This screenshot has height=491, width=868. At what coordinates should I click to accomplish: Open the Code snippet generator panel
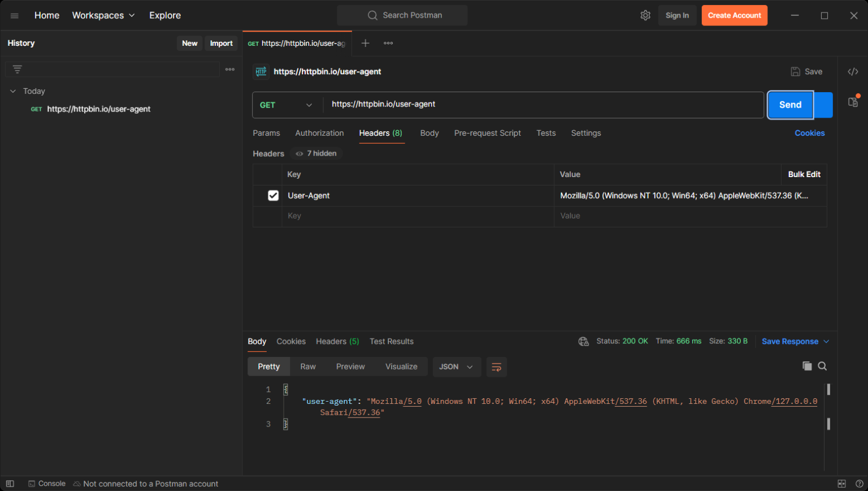click(x=853, y=71)
